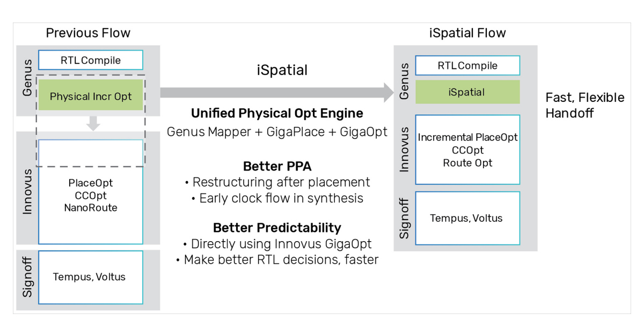Screen dimensions: 644x336
Task: Select the green iSpatial box
Action: pos(467,92)
